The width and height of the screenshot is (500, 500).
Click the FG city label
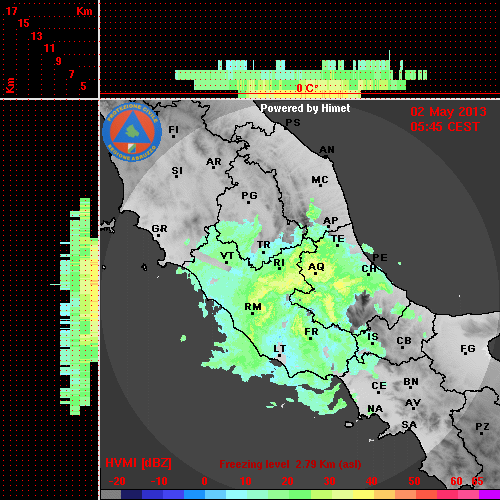468,349
